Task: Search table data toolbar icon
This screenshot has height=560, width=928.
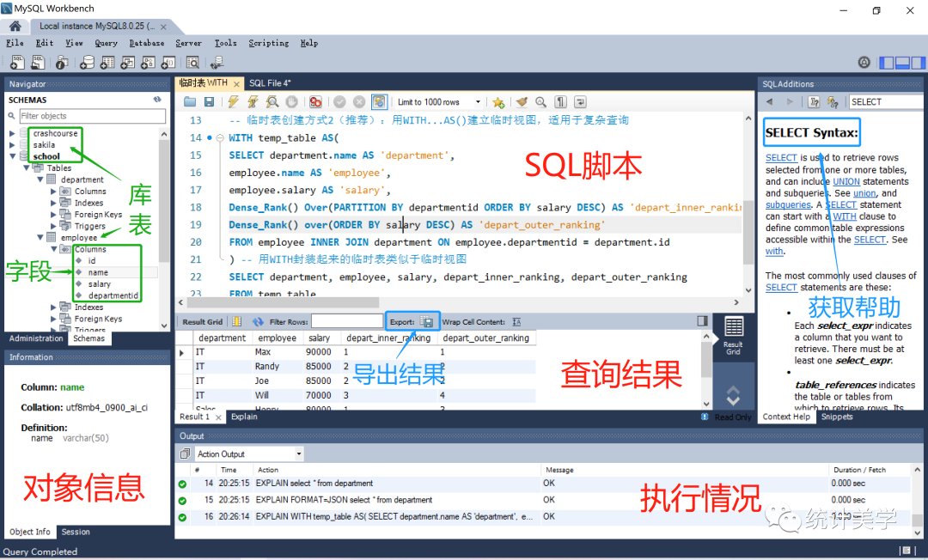Action: [x=193, y=62]
